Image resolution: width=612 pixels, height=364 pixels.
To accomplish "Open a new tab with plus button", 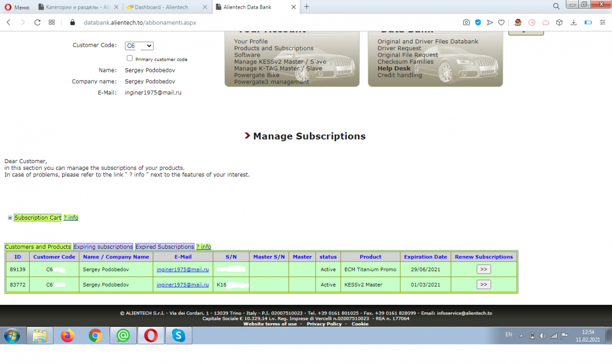I will point(307,7).
